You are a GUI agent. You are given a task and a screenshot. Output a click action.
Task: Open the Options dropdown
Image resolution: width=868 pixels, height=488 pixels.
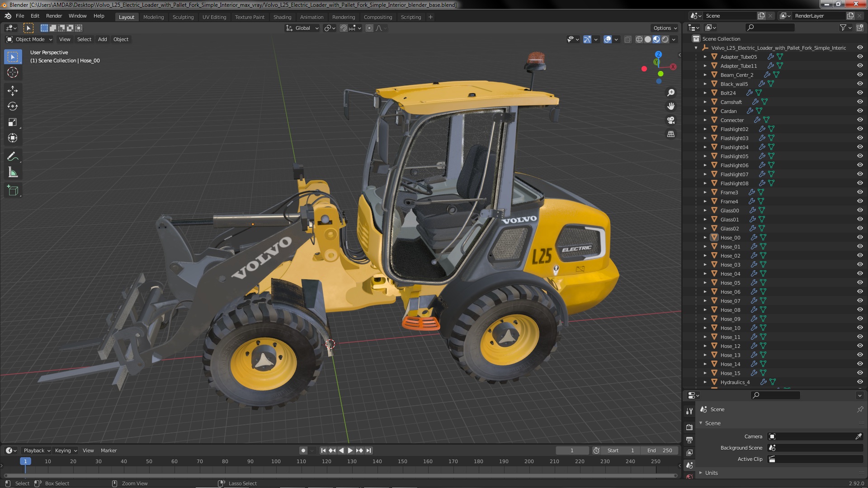click(665, 28)
